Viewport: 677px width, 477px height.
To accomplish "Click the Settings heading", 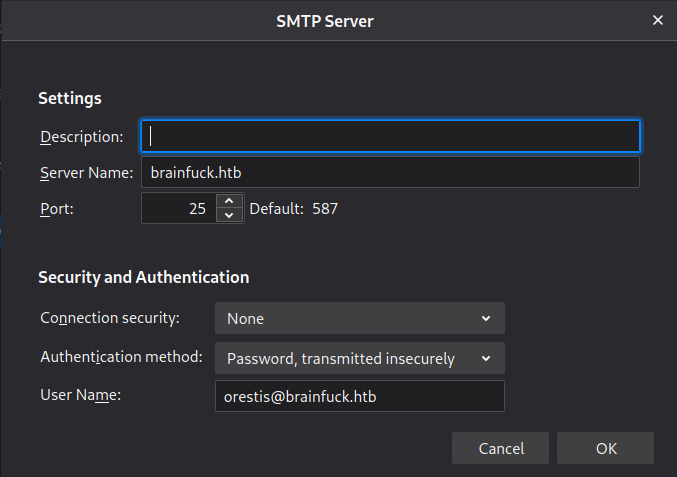I will click(x=70, y=98).
